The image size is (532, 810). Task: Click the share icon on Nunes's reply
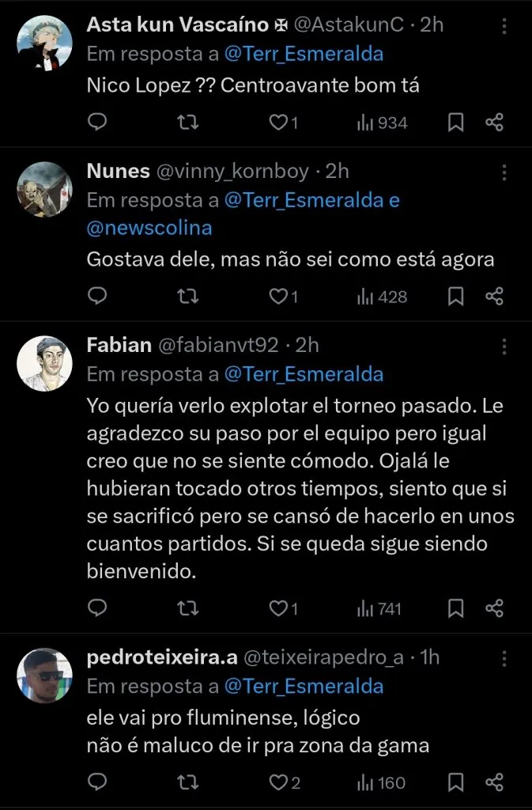tap(494, 297)
